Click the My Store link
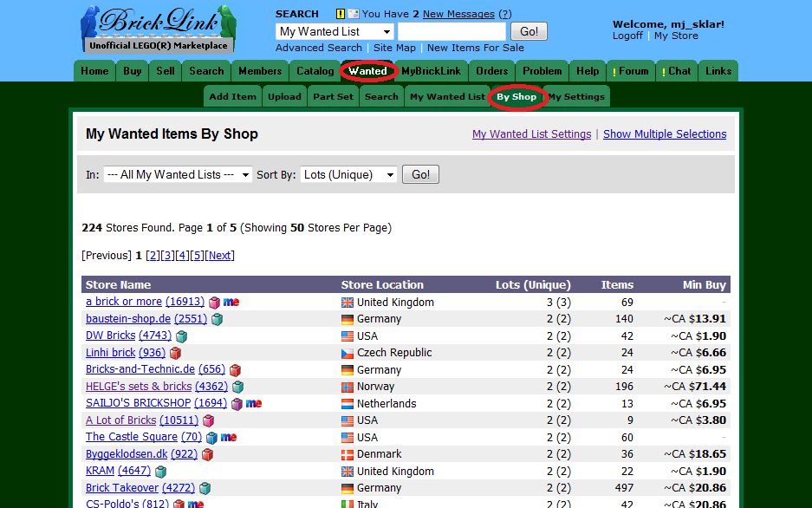 [676, 36]
